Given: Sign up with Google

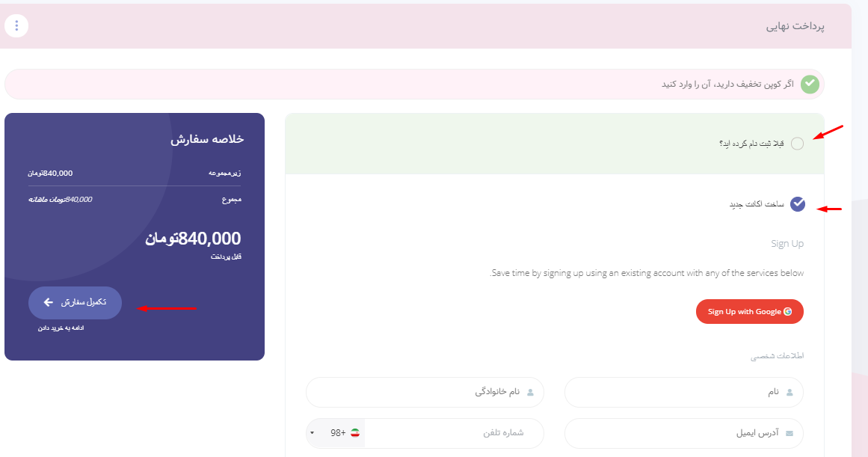Looking at the screenshot, I should (x=750, y=311).
